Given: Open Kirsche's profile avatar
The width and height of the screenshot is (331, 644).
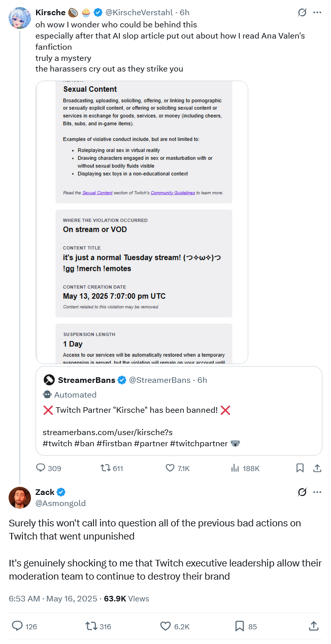Looking at the screenshot, I should (x=20, y=18).
